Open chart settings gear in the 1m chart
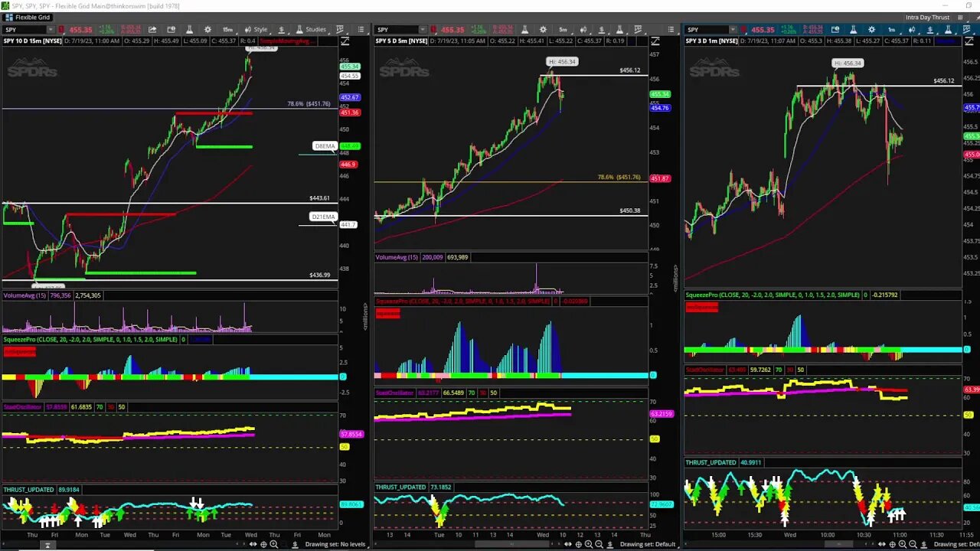980x551 pixels. (871, 29)
